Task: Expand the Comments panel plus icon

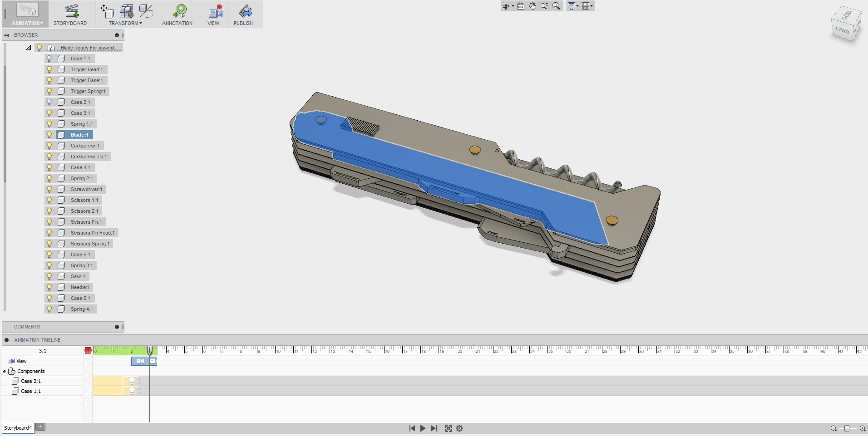Action: (117, 327)
